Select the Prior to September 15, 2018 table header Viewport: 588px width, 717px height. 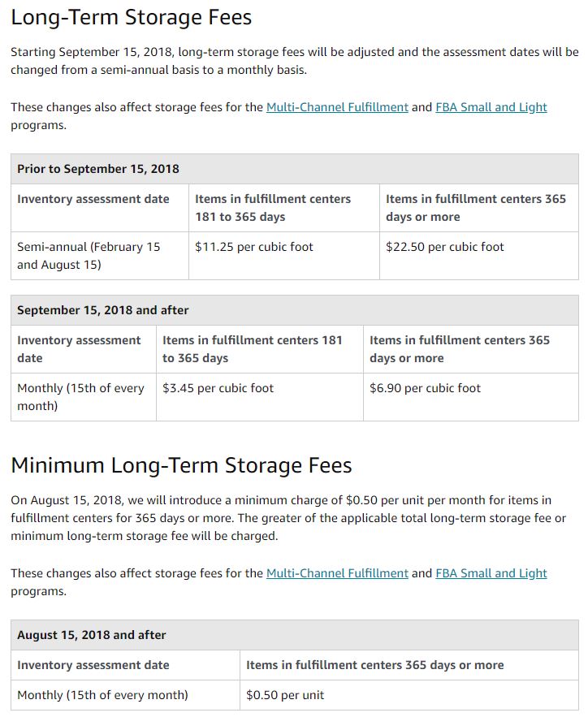(98, 169)
